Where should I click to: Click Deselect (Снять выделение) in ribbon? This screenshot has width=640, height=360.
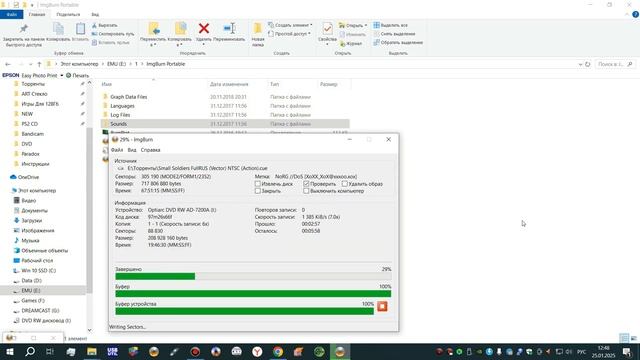(394, 34)
